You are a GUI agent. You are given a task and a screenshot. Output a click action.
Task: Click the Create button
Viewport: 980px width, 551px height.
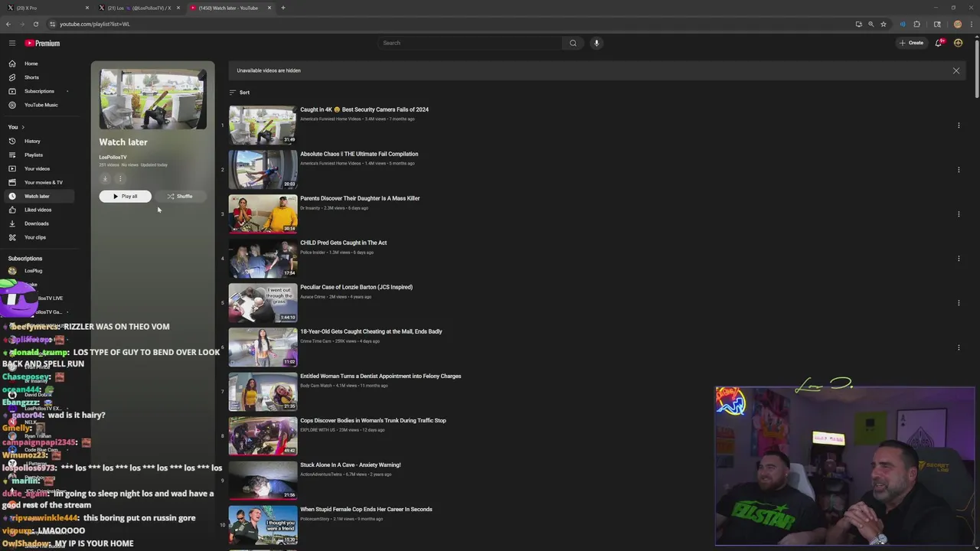(911, 43)
